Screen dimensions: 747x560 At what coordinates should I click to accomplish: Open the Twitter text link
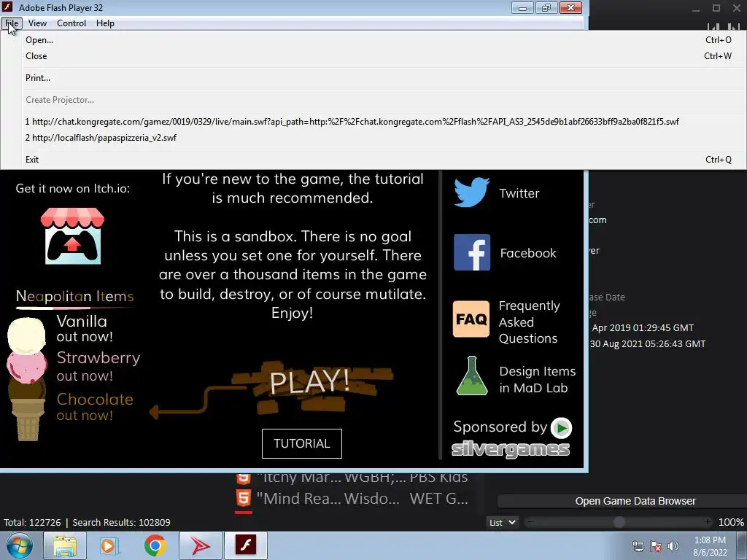[x=519, y=193]
